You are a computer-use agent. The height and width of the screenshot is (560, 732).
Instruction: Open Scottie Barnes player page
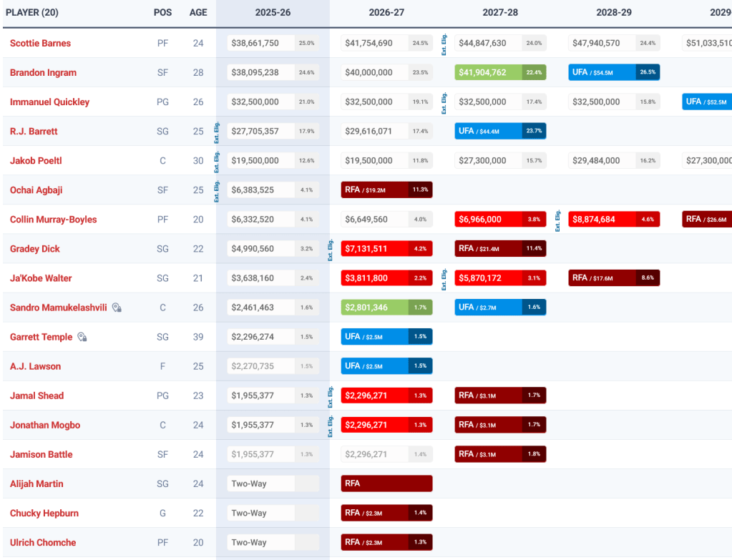pos(40,43)
